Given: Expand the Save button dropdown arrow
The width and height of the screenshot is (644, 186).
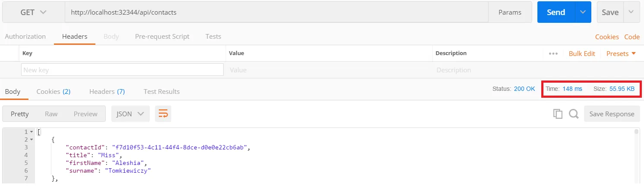Looking at the screenshot, I should (631, 12).
